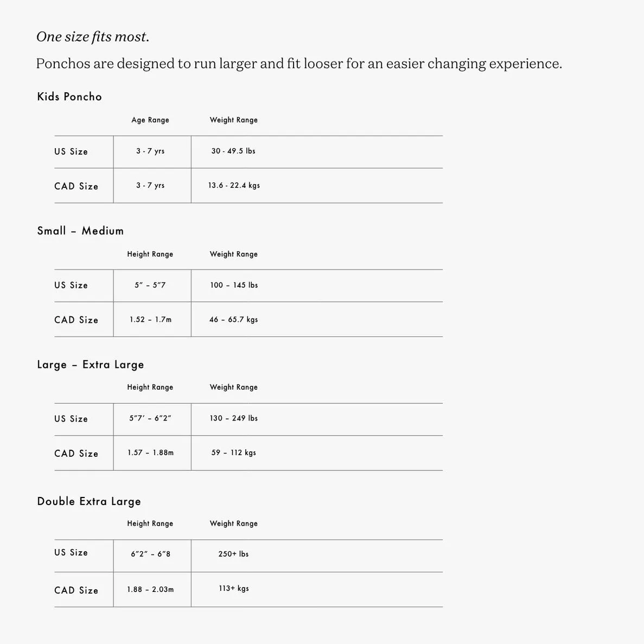The image size is (644, 644).
Task: Click the Kids Poncho heading
Action: [x=69, y=97]
